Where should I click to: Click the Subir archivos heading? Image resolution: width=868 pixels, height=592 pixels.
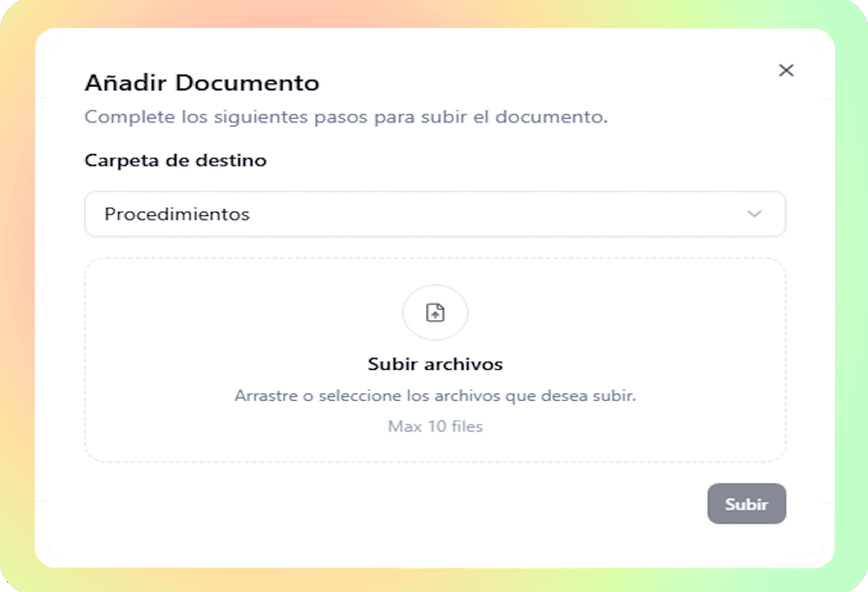[x=435, y=364]
